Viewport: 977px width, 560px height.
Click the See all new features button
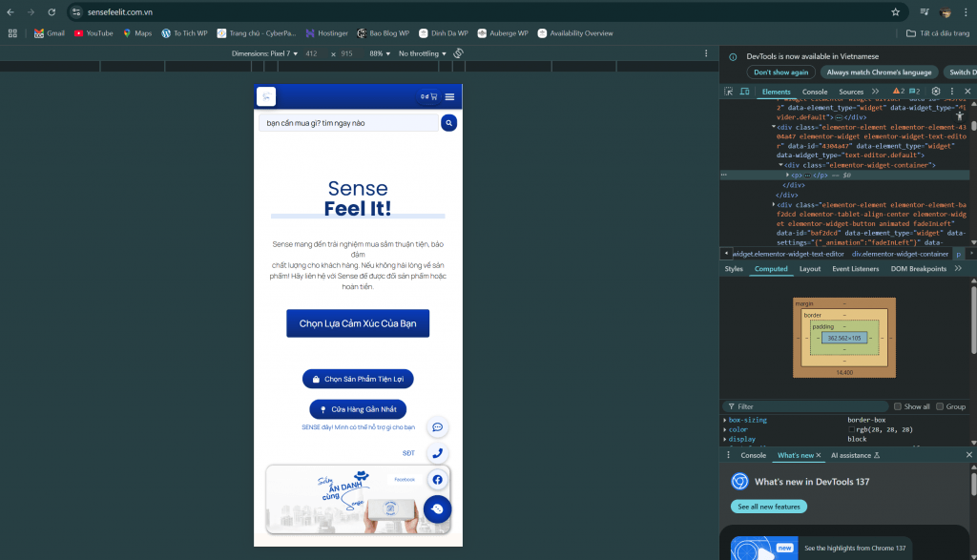coord(768,507)
